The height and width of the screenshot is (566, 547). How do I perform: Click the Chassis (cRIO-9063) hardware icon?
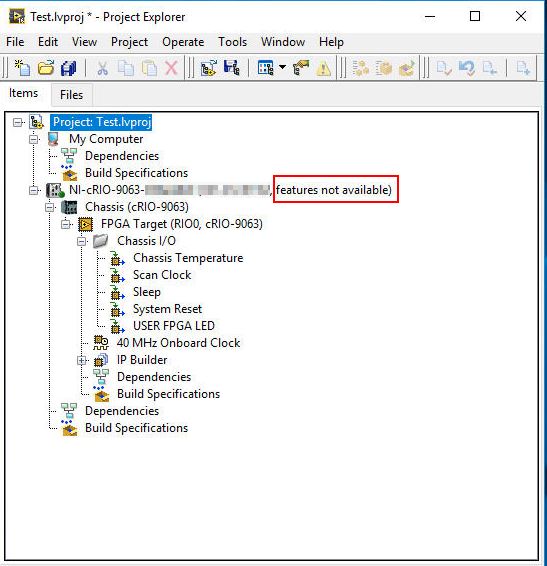pyautogui.click(x=69, y=207)
